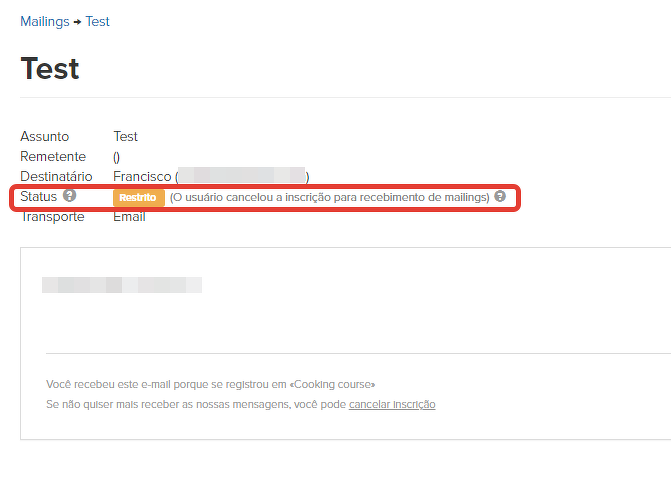Click the Cooking course registration notice
This screenshot has height=486, width=671.
pyautogui.click(x=211, y=384)
